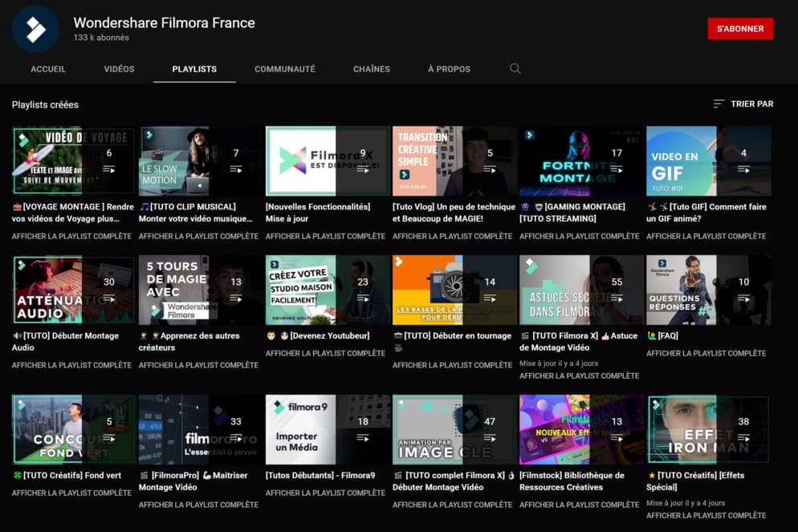Click the playlist icon on the Fortnite Montage thumbnail
Viewport: 798px width, 532px height.
617,169
